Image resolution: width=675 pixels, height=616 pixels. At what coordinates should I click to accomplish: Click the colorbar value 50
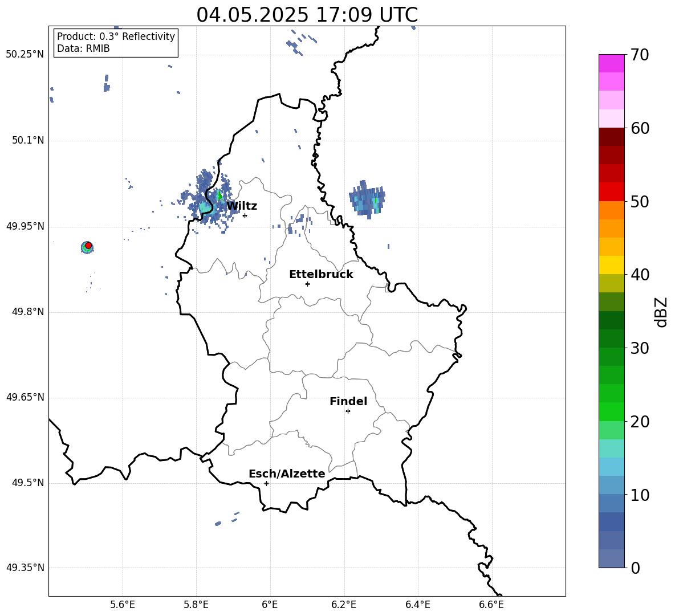click(640, 202)
